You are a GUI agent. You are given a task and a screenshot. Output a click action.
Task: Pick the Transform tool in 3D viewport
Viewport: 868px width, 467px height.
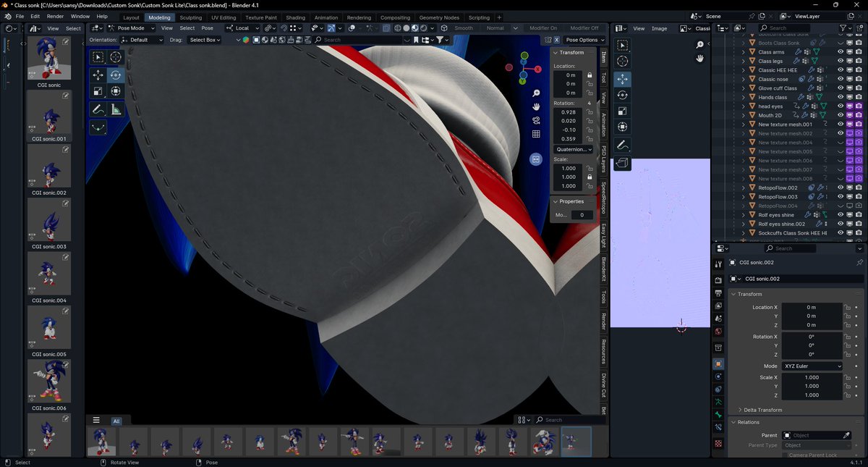[116, 91]
